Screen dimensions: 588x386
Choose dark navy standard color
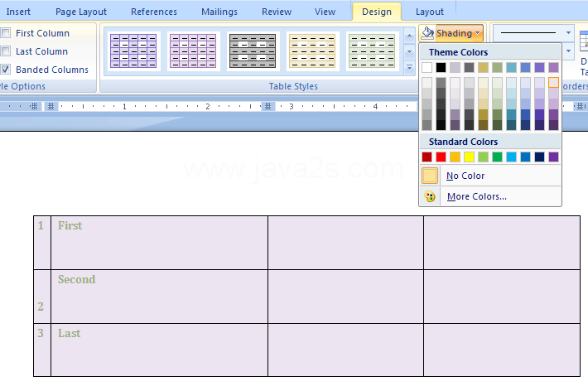(x=539, y=157)
